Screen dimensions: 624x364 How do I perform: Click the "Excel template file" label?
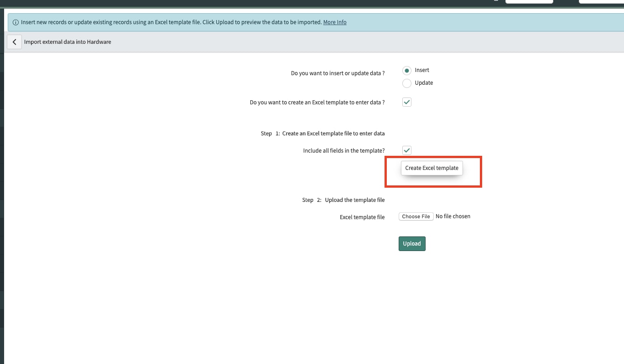pos(362,217)
